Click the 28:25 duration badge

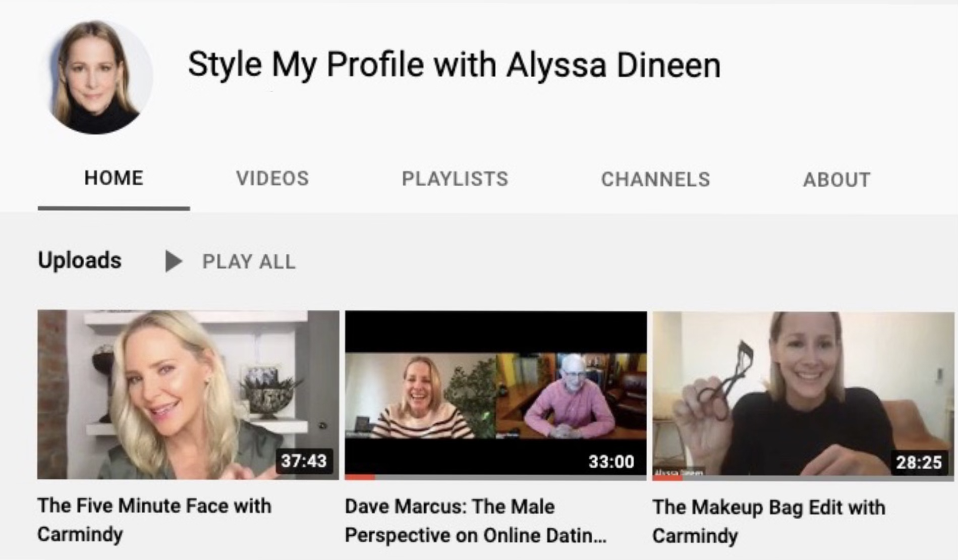click(918, 462)
